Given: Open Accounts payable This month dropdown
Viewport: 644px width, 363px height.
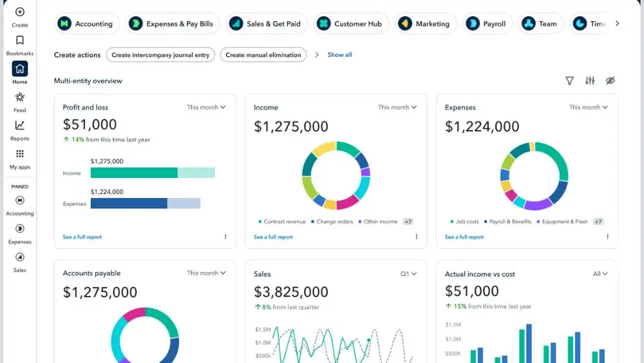Looking at the screenshot, I should tap(206, 273).
